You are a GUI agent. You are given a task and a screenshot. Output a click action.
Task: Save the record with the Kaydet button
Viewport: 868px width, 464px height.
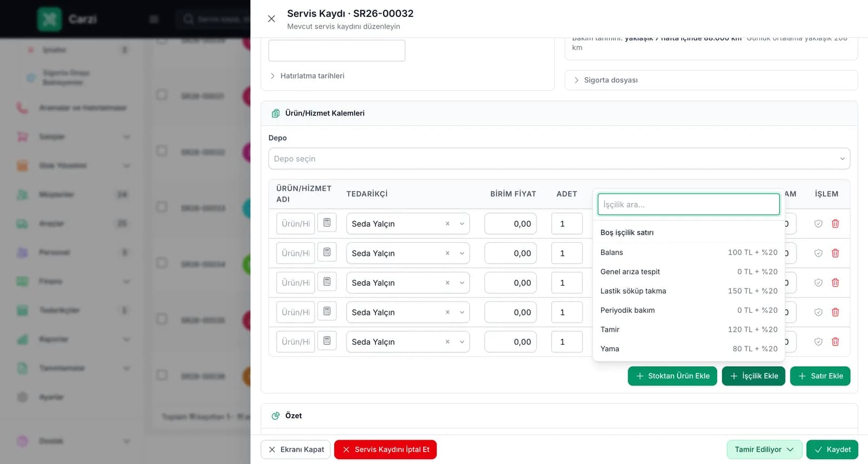pos(832,449)
